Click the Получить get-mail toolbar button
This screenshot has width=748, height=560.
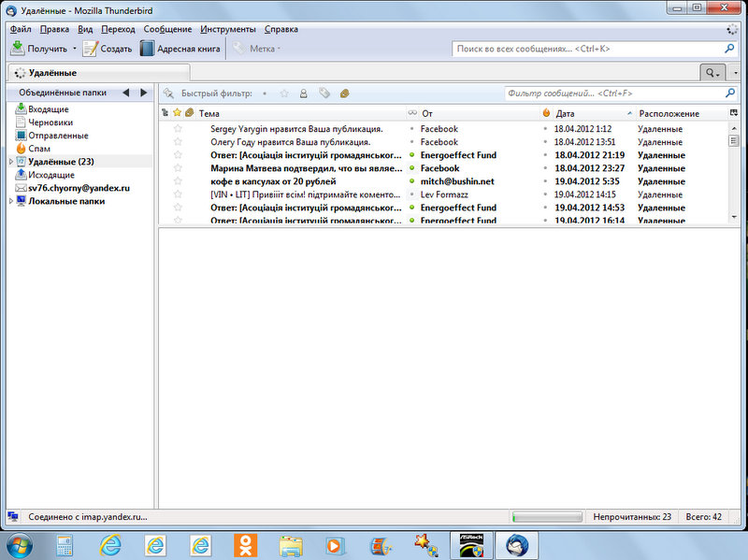pyautogui.click(x=39, y=49)
